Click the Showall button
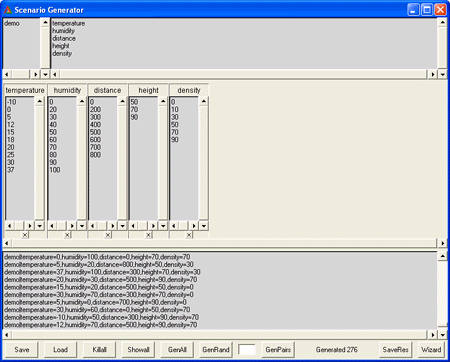 point(138,350)
